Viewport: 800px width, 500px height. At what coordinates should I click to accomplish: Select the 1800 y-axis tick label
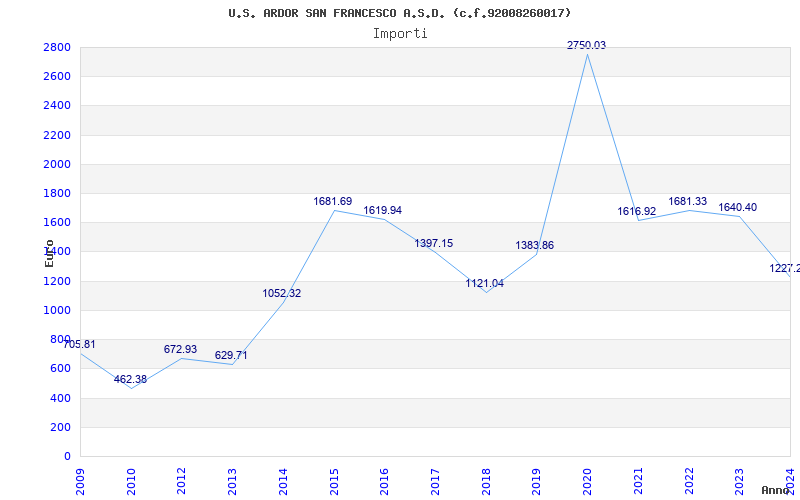coord(57,193)
